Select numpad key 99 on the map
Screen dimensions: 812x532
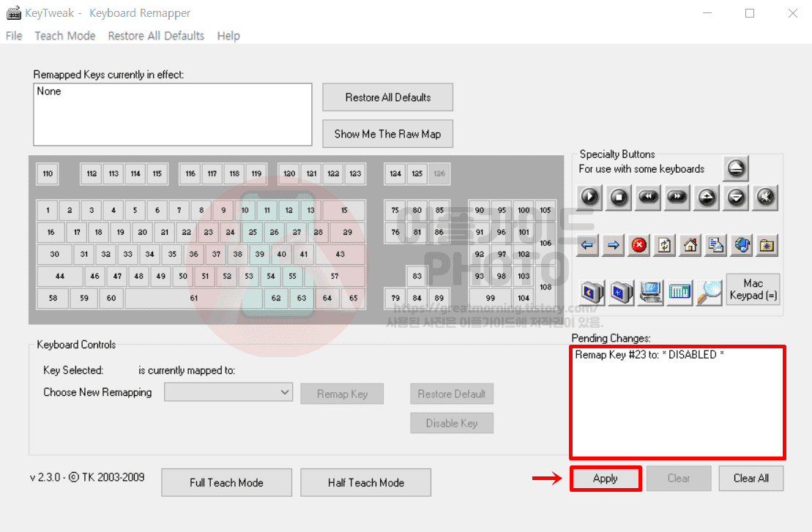[491, 298]
